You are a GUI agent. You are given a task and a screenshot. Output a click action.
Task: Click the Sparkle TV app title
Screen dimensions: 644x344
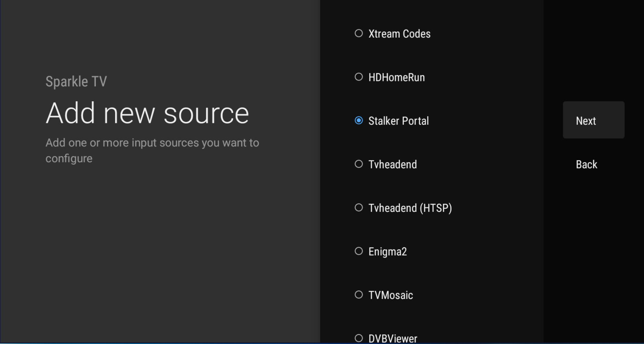(76, 81)
